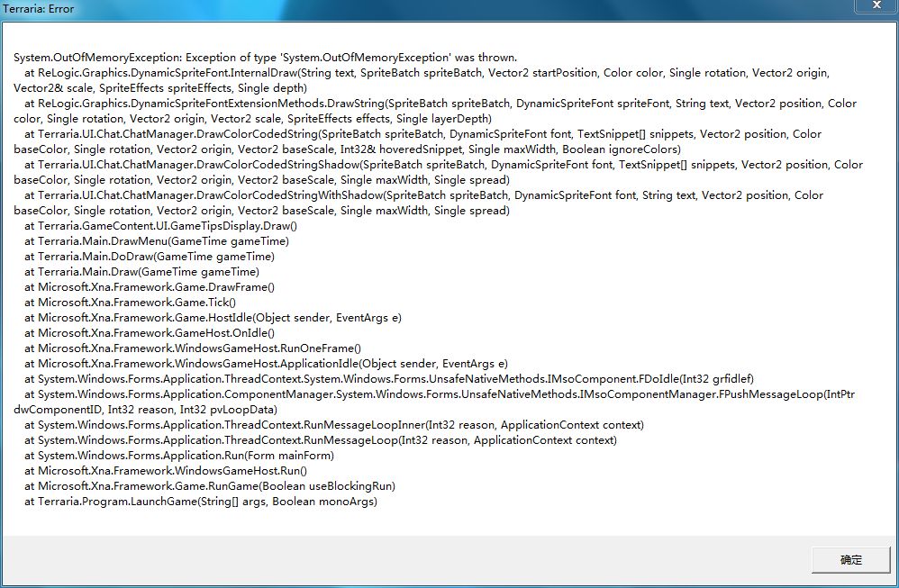Click the 'dwComponentID, Int32 reason' continuation line
This screenshot has width=899, height=588.
click(x=146, y=410)
